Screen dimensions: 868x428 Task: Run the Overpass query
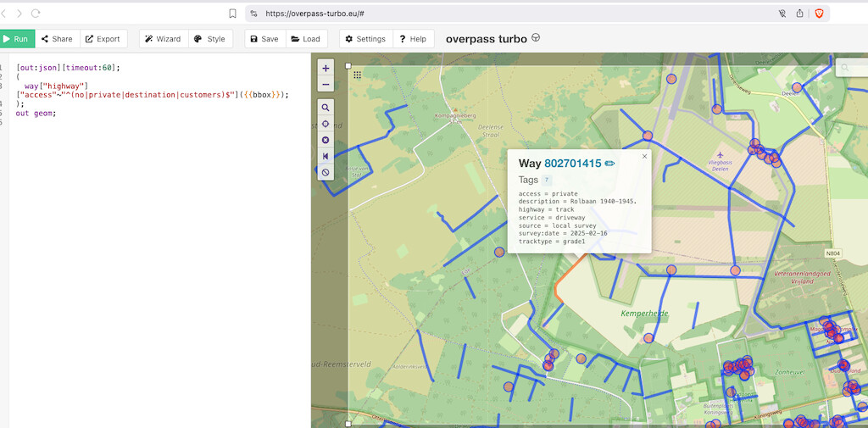[x=17, y=39]
